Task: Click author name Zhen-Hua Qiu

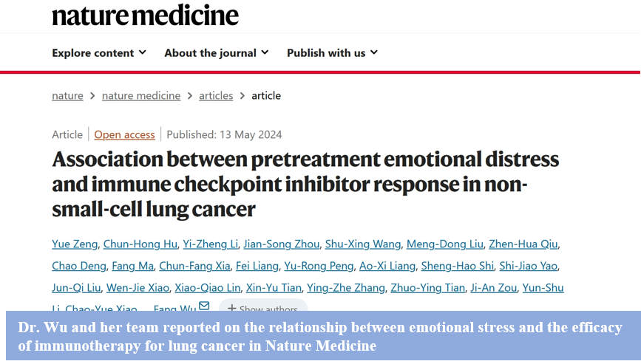Action: 523,244
